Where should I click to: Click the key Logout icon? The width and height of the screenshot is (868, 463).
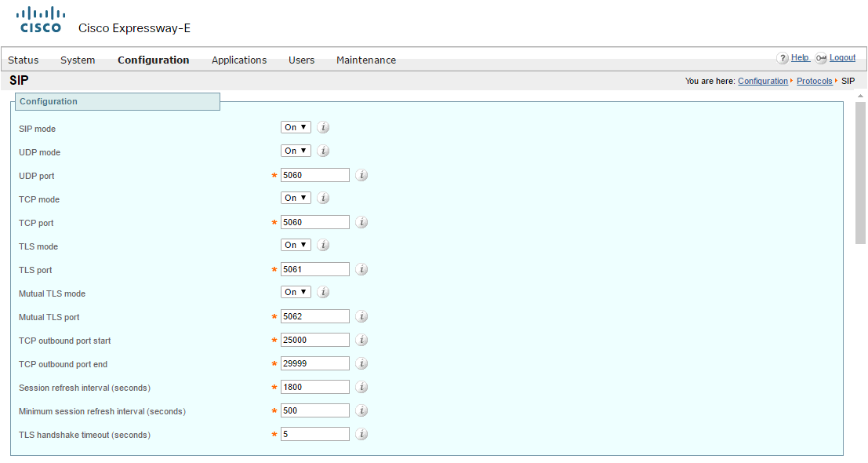(821, 58)
